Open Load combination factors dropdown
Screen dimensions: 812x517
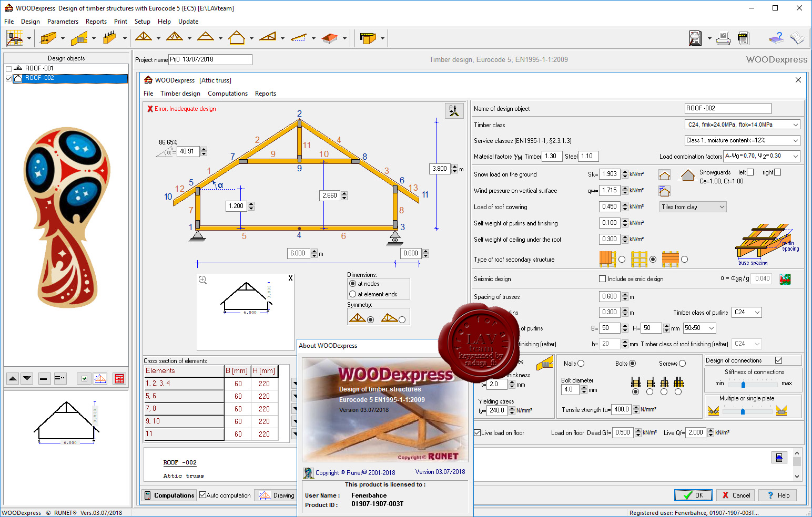(762, 156)
